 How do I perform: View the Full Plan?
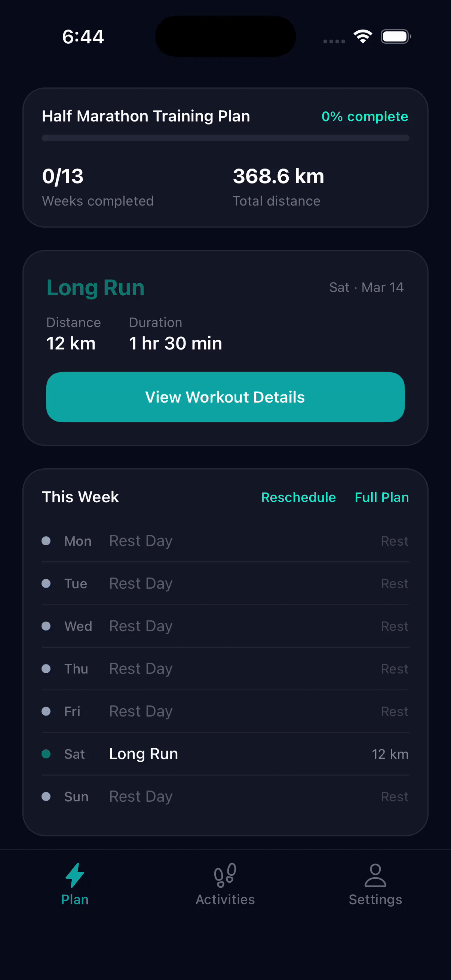point(382,497)
